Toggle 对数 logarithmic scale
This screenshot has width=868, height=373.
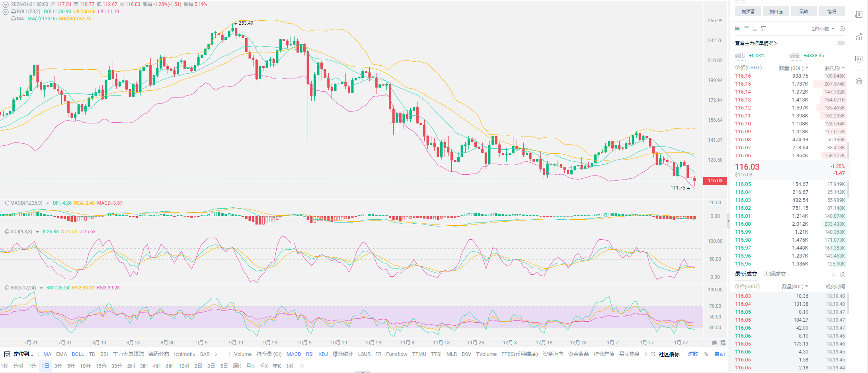692,354
